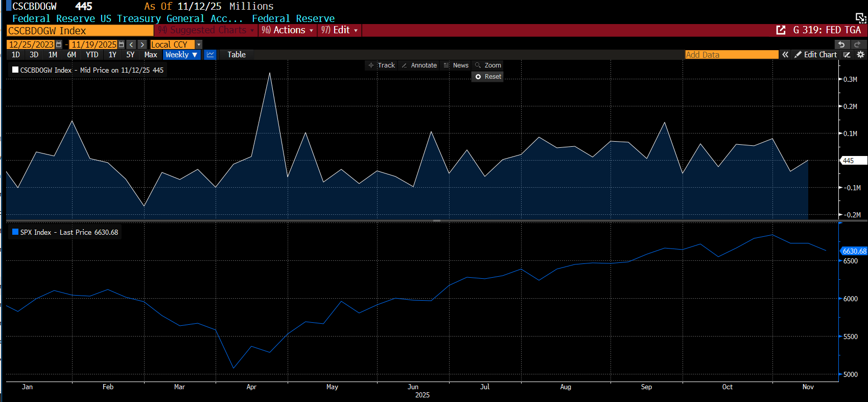Image resolution: width=868 pixels, height=402 pixels.
Task: Toggle the Annotate tool
Action: 419,65
